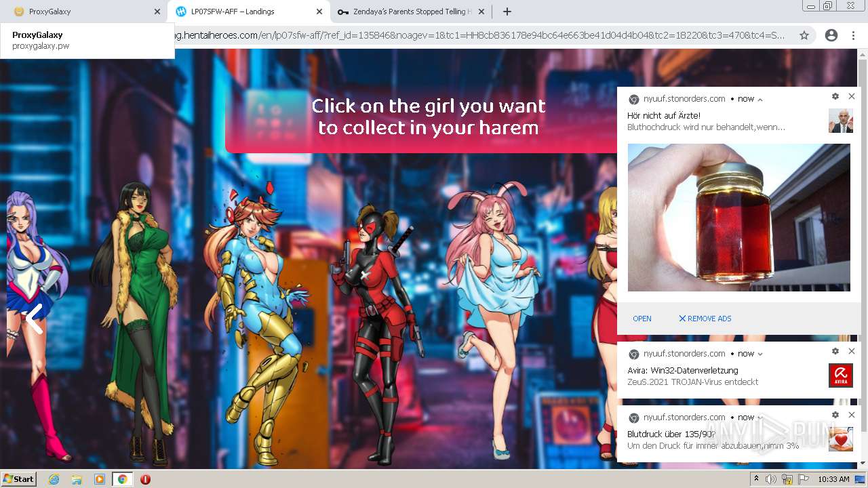The width and height of the screenshot is (868, 488).
Task: Open the Windows Start menu
Action: [x=19, y=479]
